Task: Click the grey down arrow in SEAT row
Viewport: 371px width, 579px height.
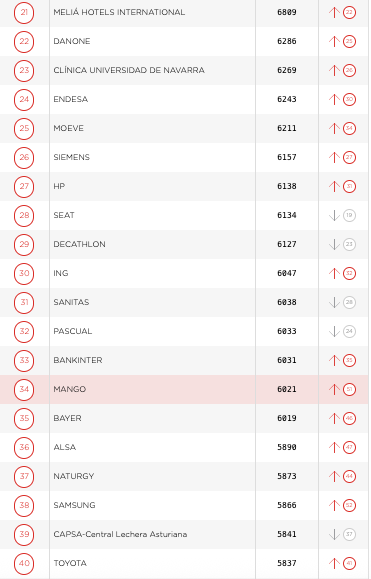Action: point(334,215)
